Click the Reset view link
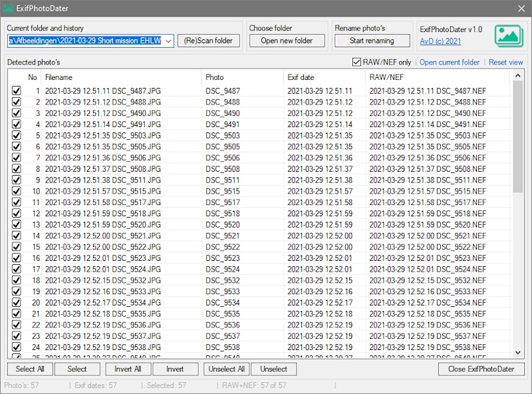532x394 pixels. [x=505, y=63]
